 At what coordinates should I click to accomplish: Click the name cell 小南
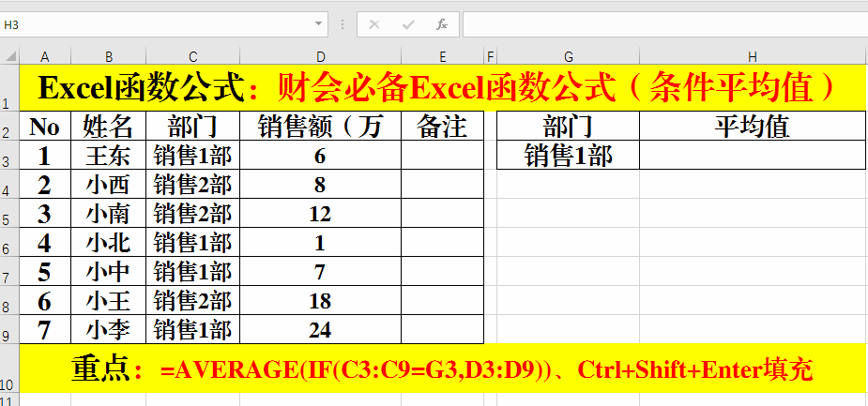109,213
